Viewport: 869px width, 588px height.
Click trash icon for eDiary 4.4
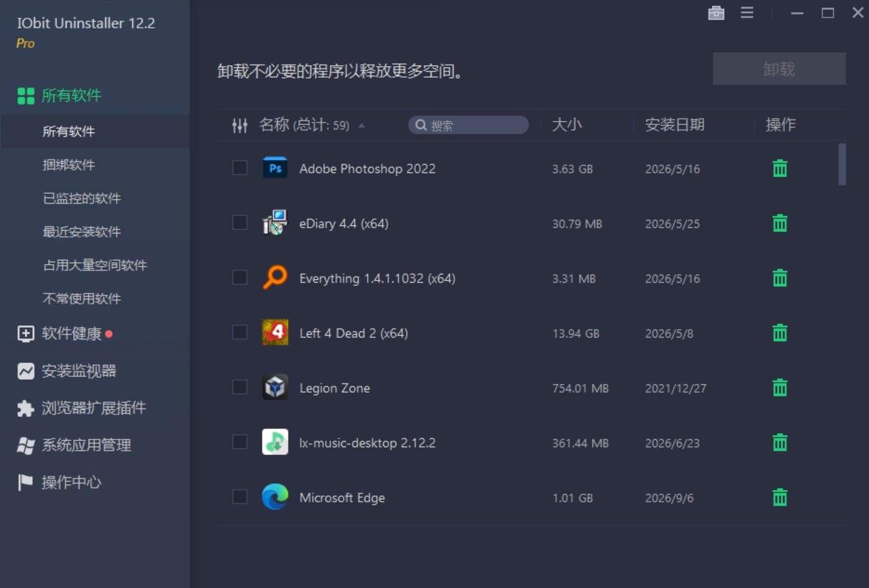pos(780,223)
